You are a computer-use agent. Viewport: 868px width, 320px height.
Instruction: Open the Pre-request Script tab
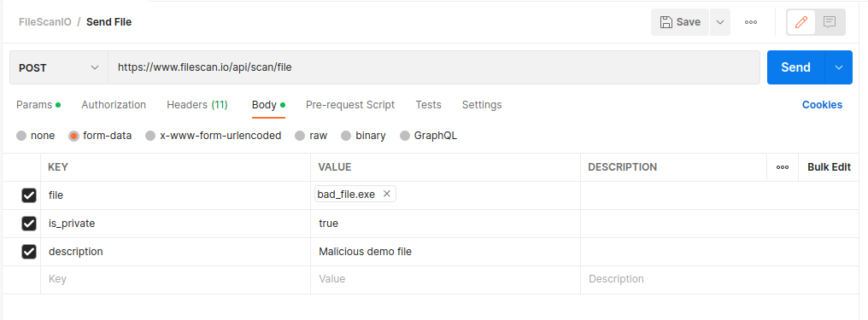(x=350, y=104)
